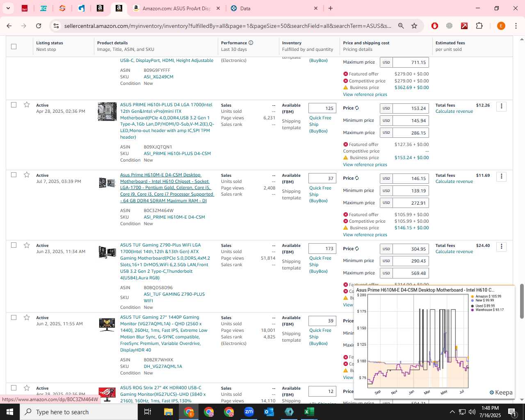
Task: Open Asus Prime H610M-E D4-CSM product title
Action: [167, 188]
